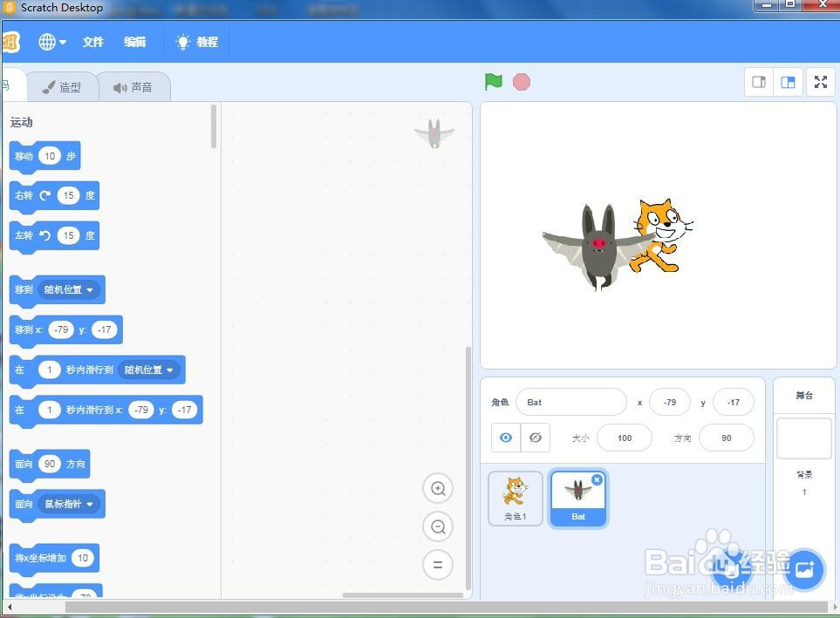840x618 pixels.
Task: Click the x value -79 in 移到 x block
Action: pyautogui.click(x=60, y=329)
